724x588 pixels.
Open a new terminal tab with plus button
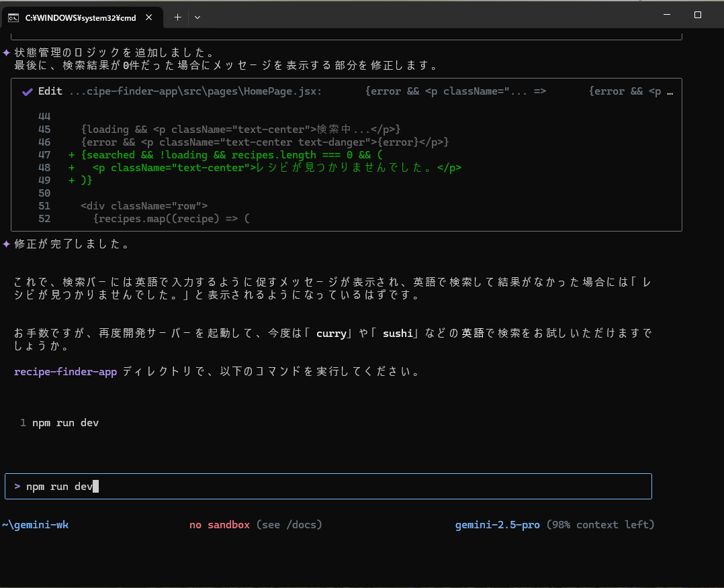click(x=177, y=17)
